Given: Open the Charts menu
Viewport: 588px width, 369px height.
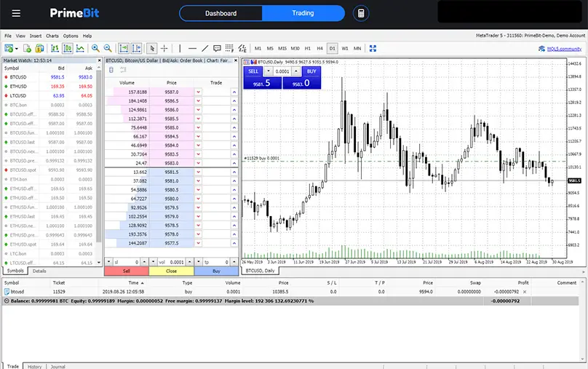Looking at the screenshot, I should coord(52,36).
